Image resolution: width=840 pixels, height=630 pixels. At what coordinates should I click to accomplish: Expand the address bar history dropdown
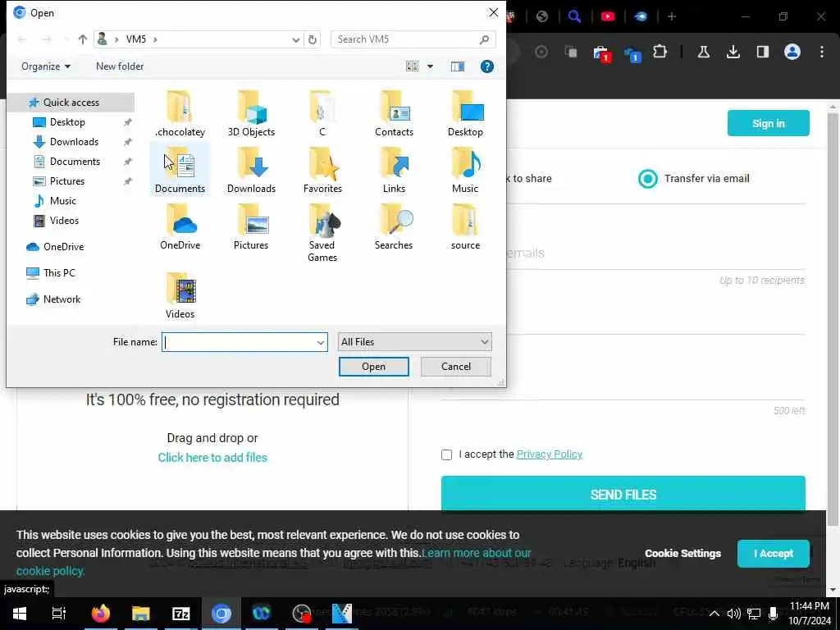[295, 39]
